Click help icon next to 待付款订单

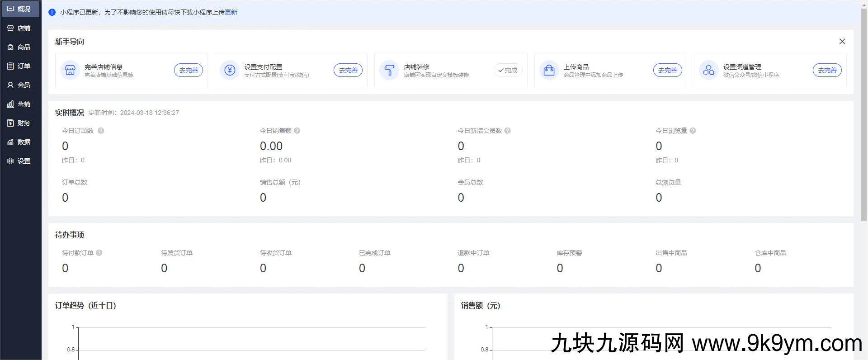coord(99,253)
